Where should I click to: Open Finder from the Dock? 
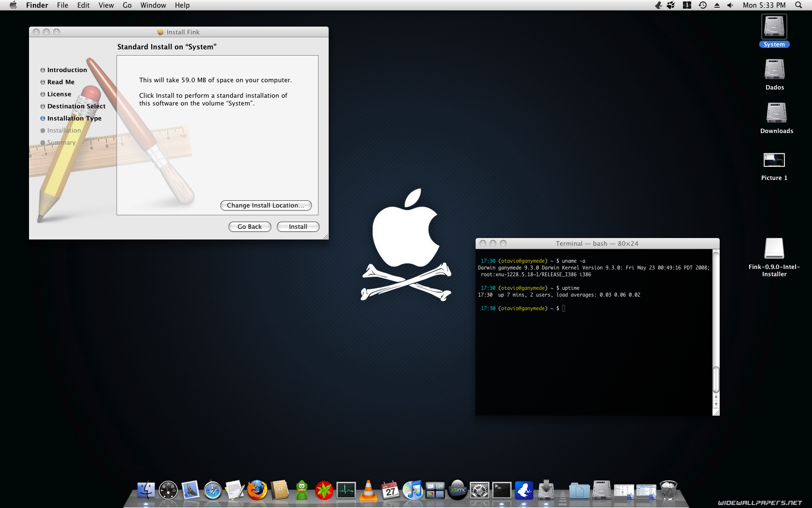click(x=145, y=491)
